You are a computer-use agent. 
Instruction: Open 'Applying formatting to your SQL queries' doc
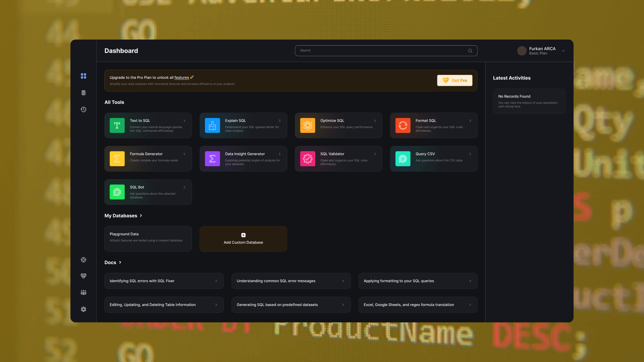tap(418, 281)
